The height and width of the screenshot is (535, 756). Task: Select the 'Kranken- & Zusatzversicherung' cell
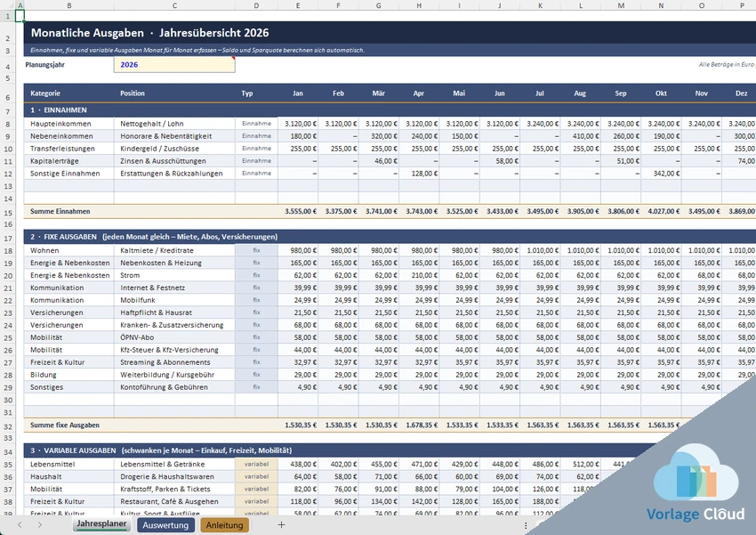(x=174, y=325)
